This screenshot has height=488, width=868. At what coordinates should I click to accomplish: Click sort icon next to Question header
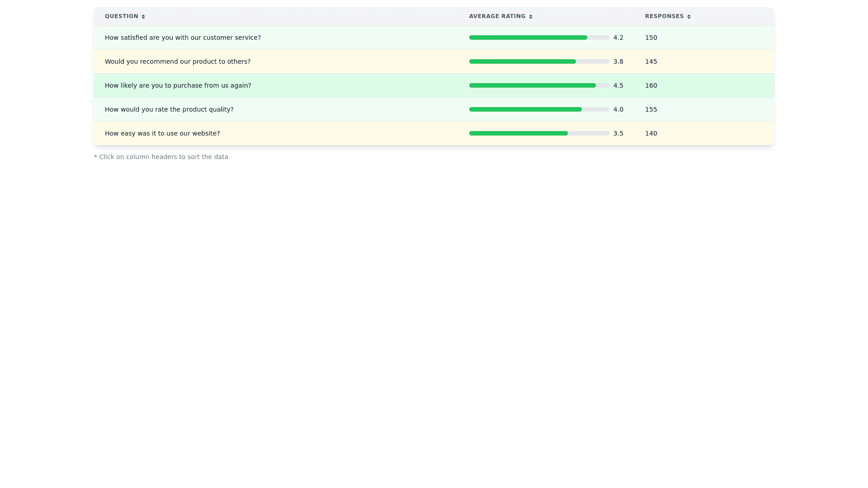143,17
